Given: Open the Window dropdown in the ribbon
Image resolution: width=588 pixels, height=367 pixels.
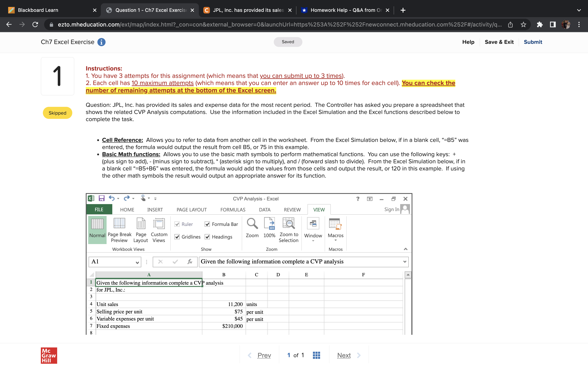Looking at the screenshot, I should (x=313, y=241).
